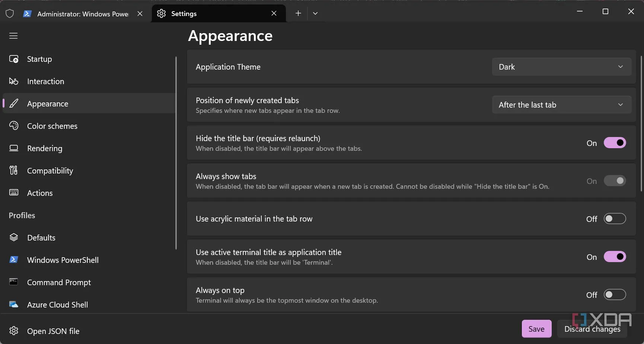
Task: Click the Defaults layers icon
Action: [14, 238]
